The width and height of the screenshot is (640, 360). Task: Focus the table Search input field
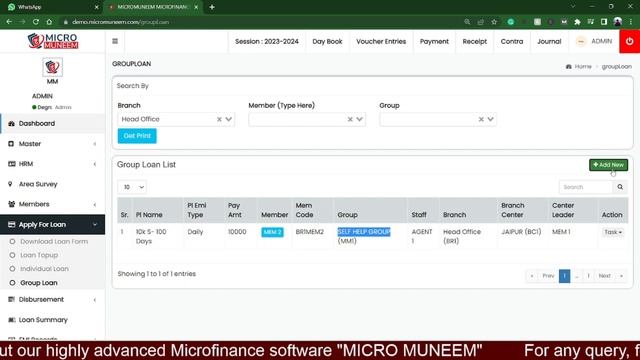tap(586, 187)
